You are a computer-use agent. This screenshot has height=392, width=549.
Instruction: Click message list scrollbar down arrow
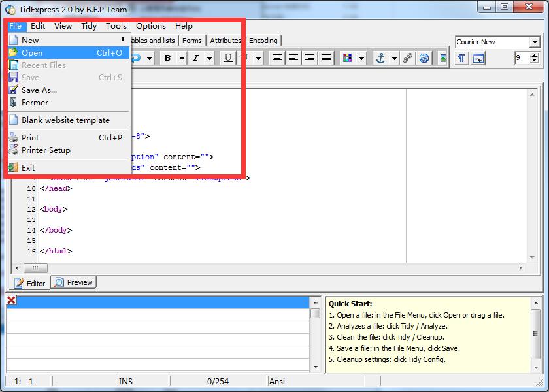tap(316, 367)
